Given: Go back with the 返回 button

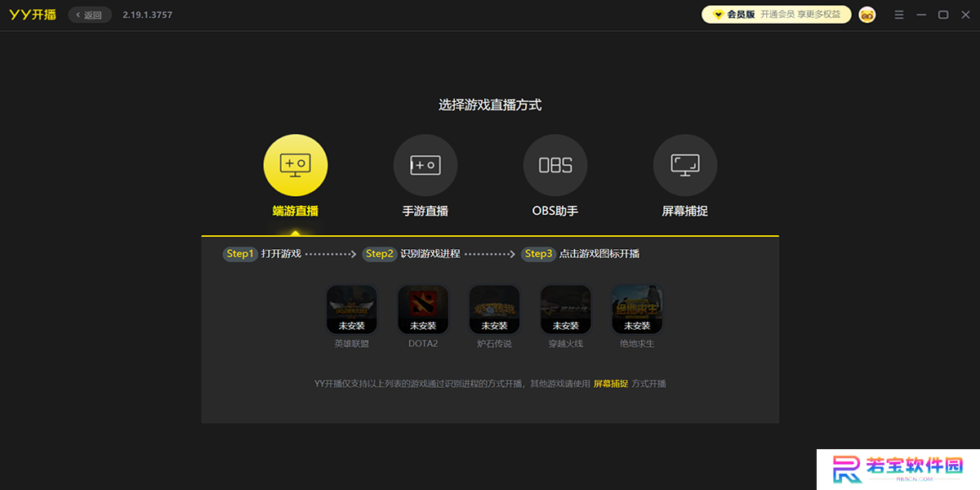Looking at the screenshot, I should (x=90, y=15).
